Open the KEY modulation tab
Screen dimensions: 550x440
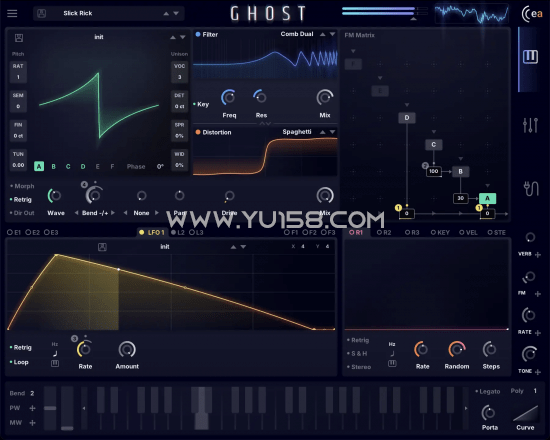(x=440, y=232)
